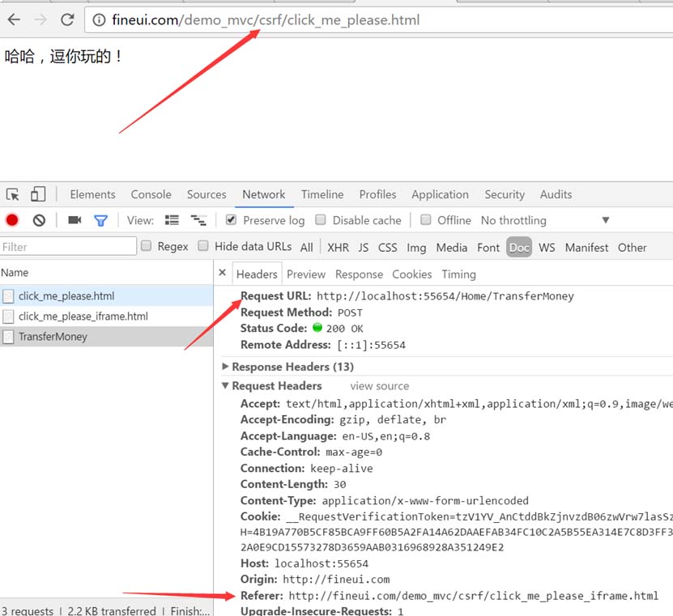Click the red record network log button
Viewport: 673px width, 616px height.
click(12, 220)
